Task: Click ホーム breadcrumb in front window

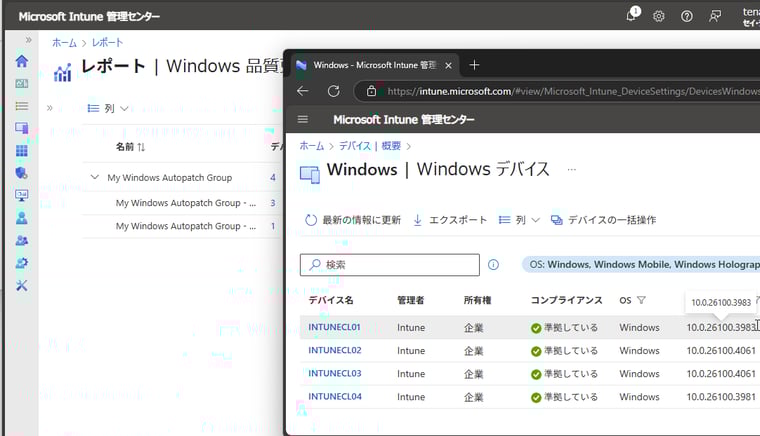Action: tap(312, 146)
